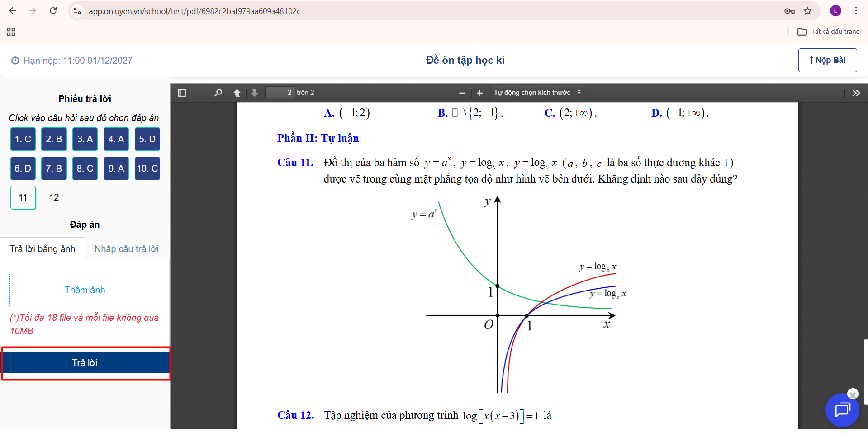The height and width of the screenshot is (436, 868).
Task: Click the 'Nộp Bài' submit button
Action: click(827, 60)
